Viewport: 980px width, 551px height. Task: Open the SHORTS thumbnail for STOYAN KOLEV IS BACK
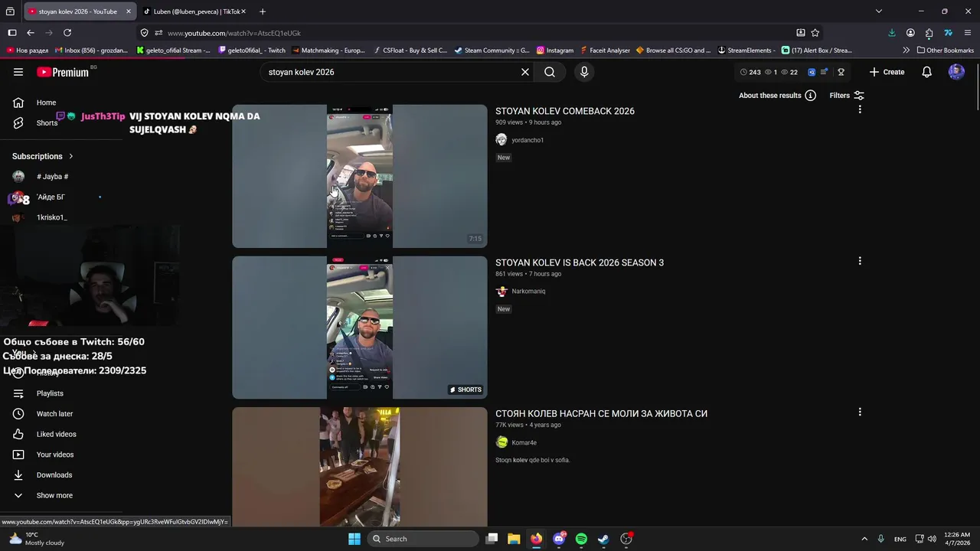(360, 328)
